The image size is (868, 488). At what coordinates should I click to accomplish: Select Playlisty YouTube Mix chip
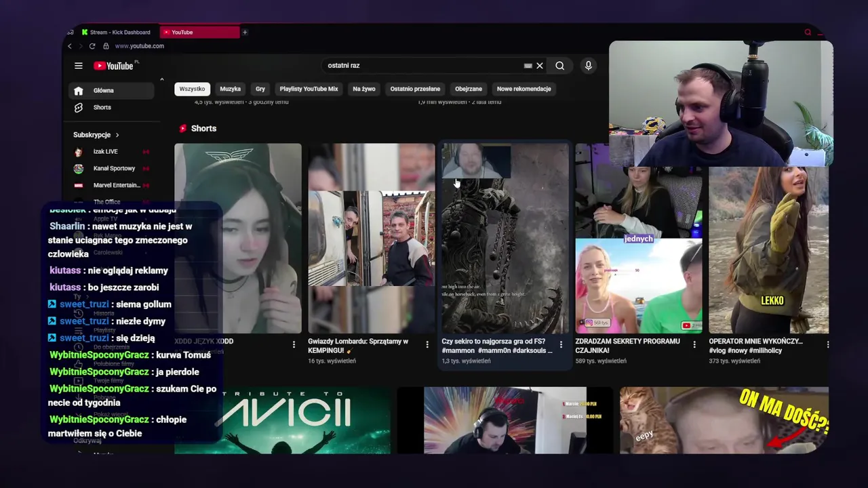[x=309, y=89]
